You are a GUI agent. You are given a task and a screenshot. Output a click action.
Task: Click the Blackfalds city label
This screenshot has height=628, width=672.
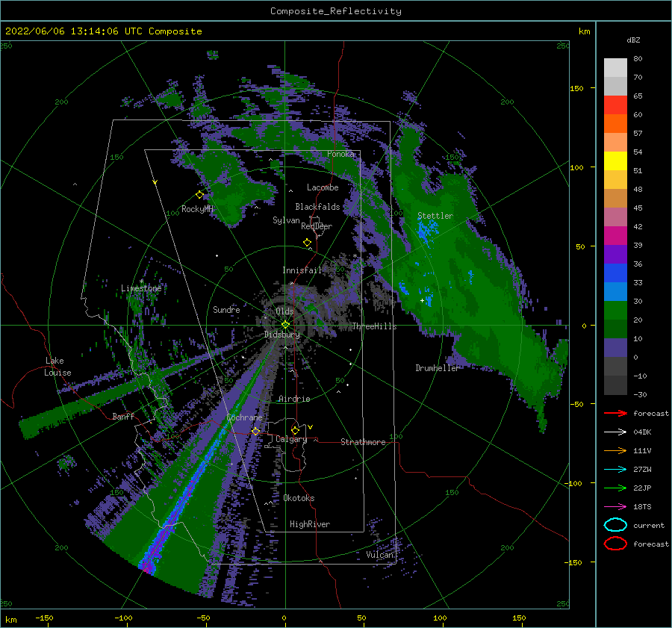317,207
